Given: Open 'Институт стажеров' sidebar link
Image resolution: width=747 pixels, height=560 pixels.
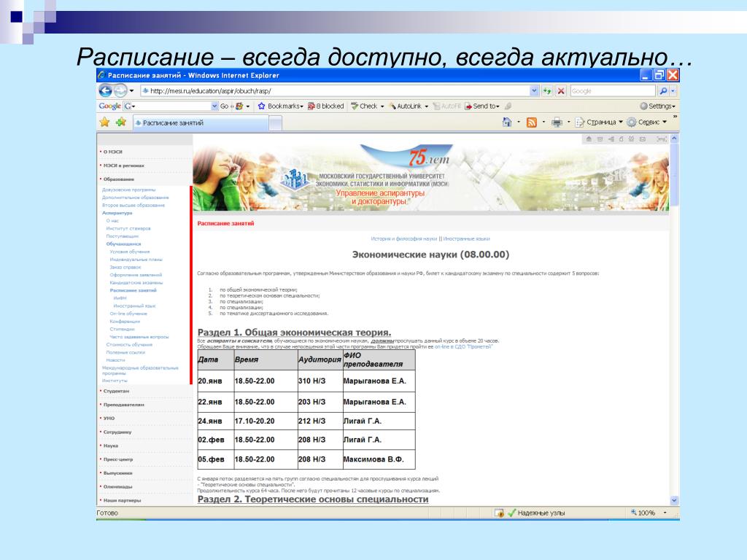Looking at the screenshot, I should [128, 228].
